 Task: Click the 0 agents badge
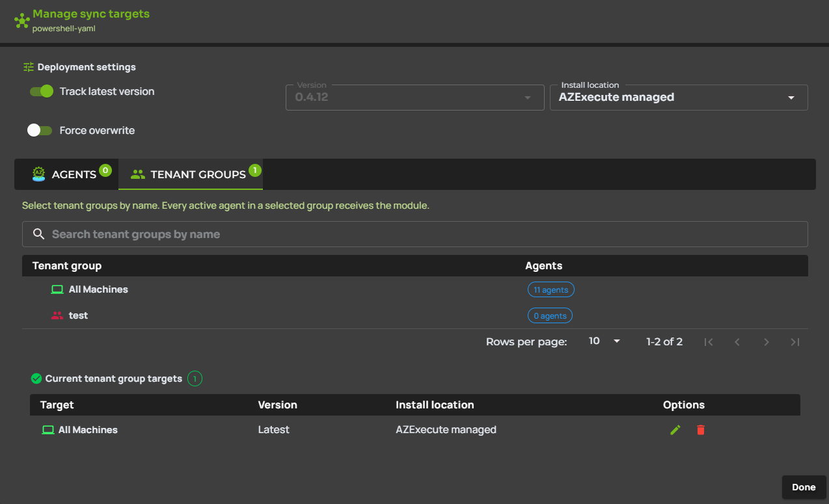[550, 315]
